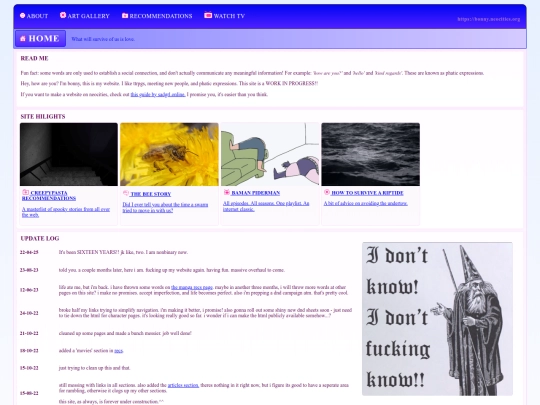Viewport: 540px width, 405px height.
Task: Open the neocities guide link in Read Me
Action: point(158,94)
